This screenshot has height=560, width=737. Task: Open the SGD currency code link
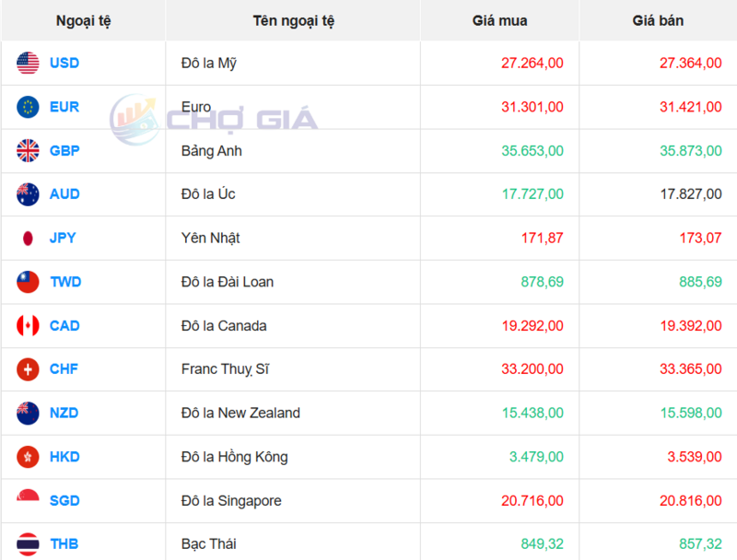coord(64,501)
